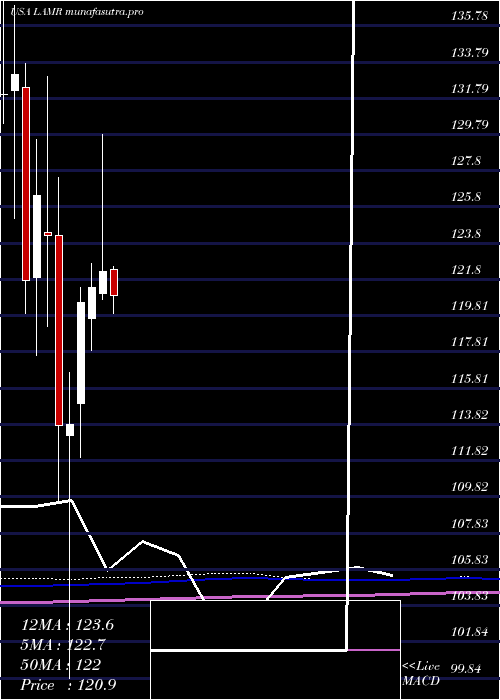Click the 111.82 price axis label
Viewport: 500px width, 700px height.
pos(469,450)
